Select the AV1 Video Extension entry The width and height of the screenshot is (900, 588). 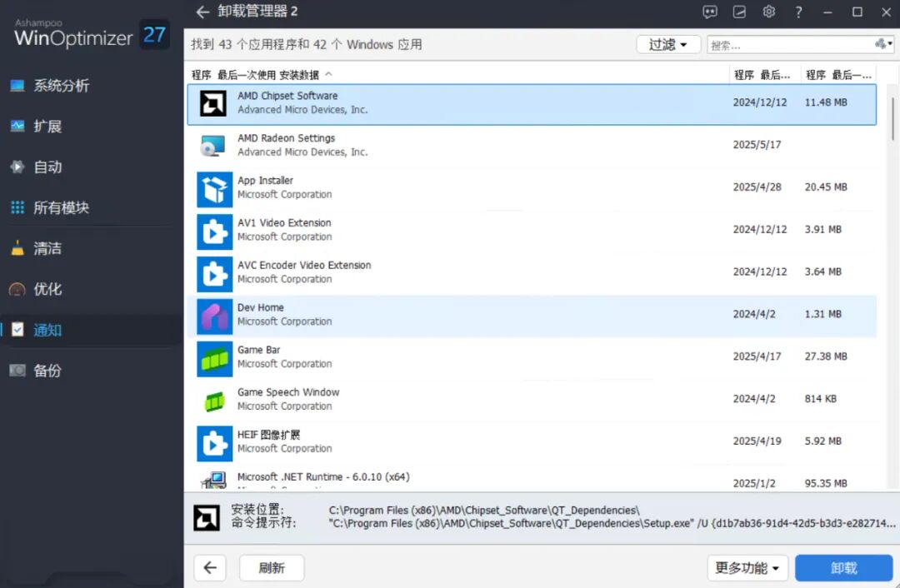pos(532,231)
